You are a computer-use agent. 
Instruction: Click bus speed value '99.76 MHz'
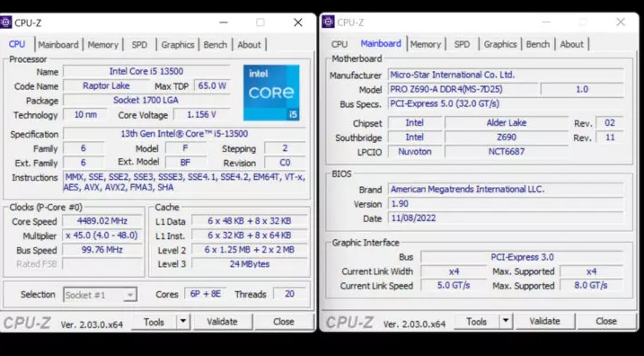pos(102,250)
